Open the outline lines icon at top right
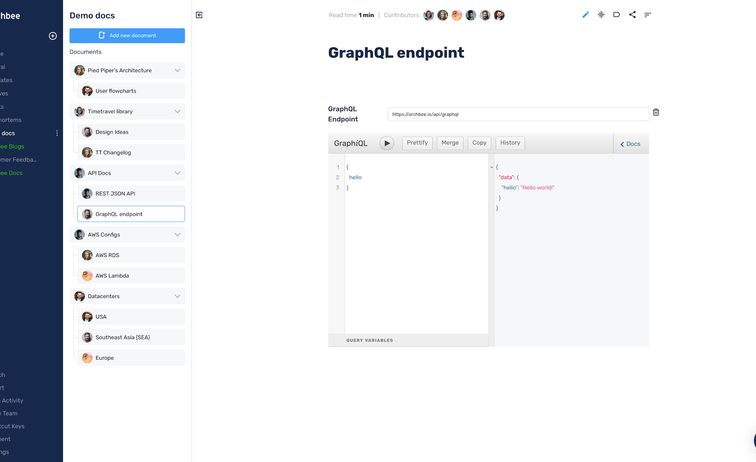The width and height of the screenshot is (756, 462). [x=647, y=15]
